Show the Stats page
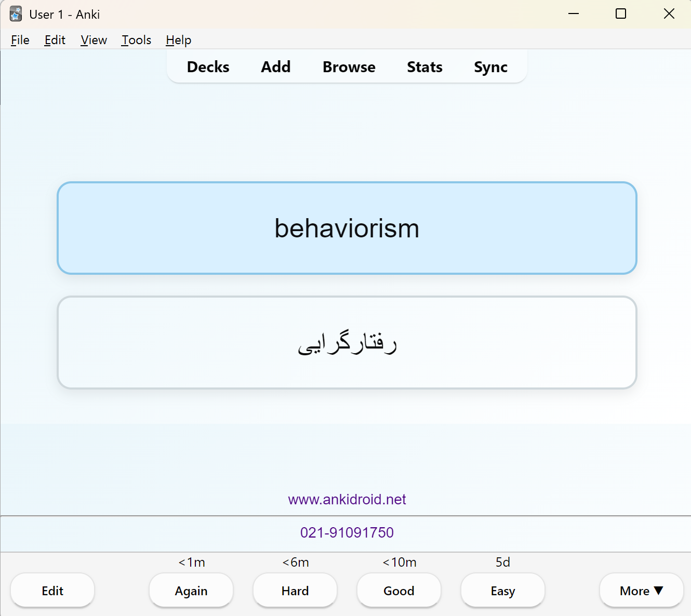The image size is (691, 616). (424, 67)
